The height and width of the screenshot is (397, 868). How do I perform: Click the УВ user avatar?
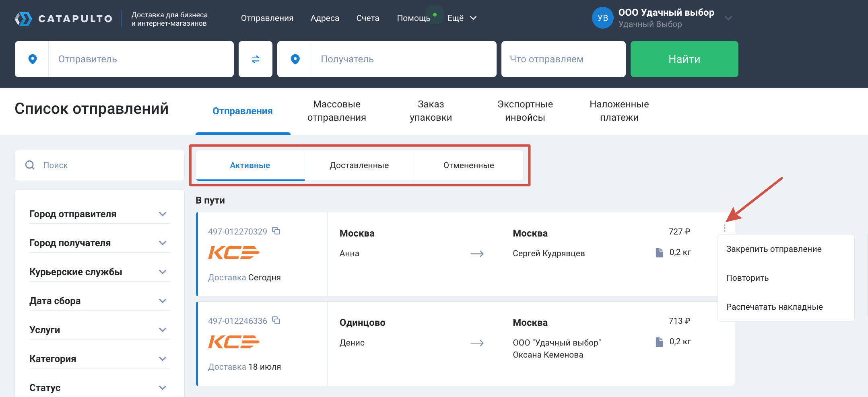[603, 18]
